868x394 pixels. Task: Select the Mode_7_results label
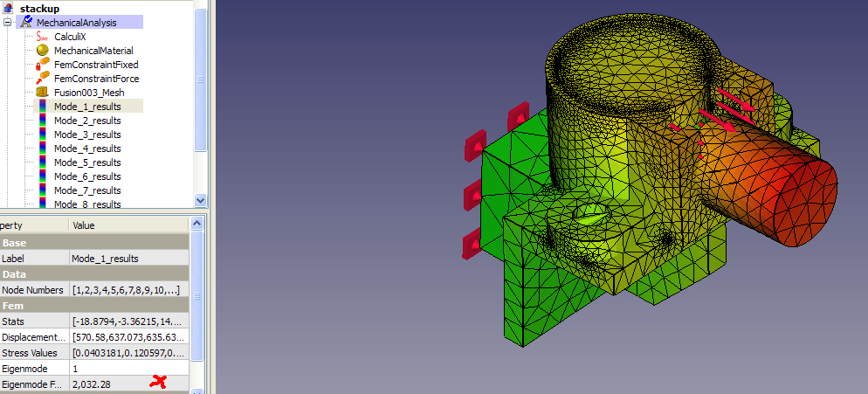87,190
